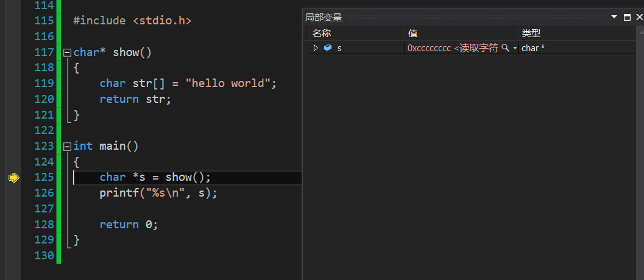Maximize the Locals panel
644x280 pixels.
pyautogui.click(x=627, y=18)
